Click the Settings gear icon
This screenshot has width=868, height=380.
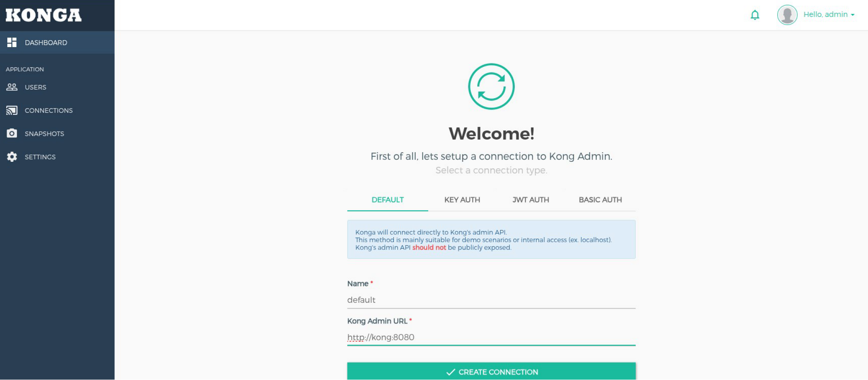pos(12,157)
